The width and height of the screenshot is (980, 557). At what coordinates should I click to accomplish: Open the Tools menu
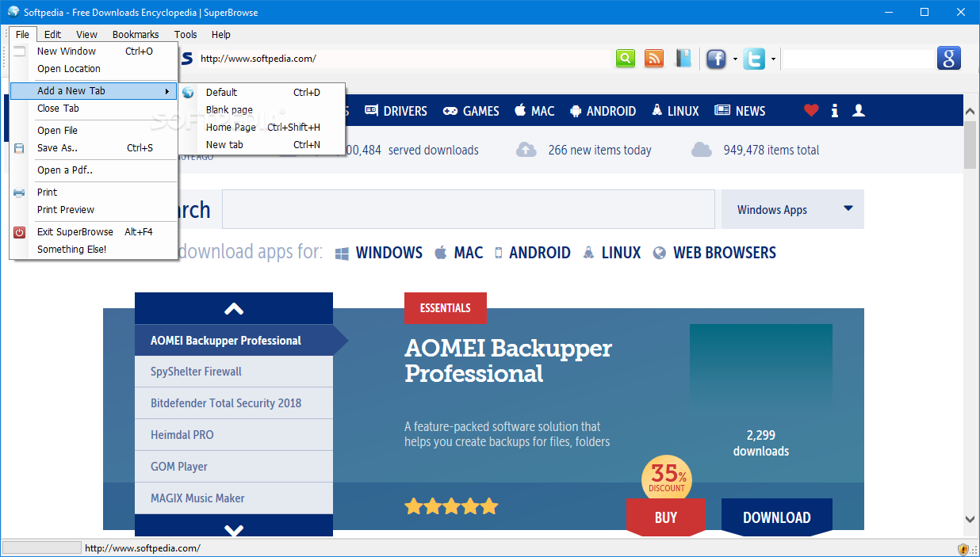click(186, 34)
